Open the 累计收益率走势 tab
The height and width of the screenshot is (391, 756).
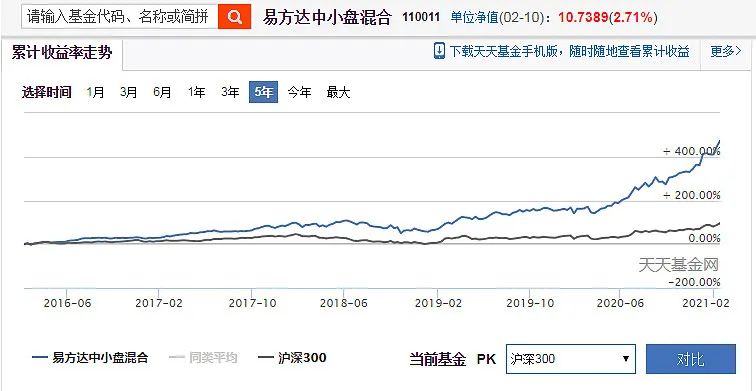(62, 53)
